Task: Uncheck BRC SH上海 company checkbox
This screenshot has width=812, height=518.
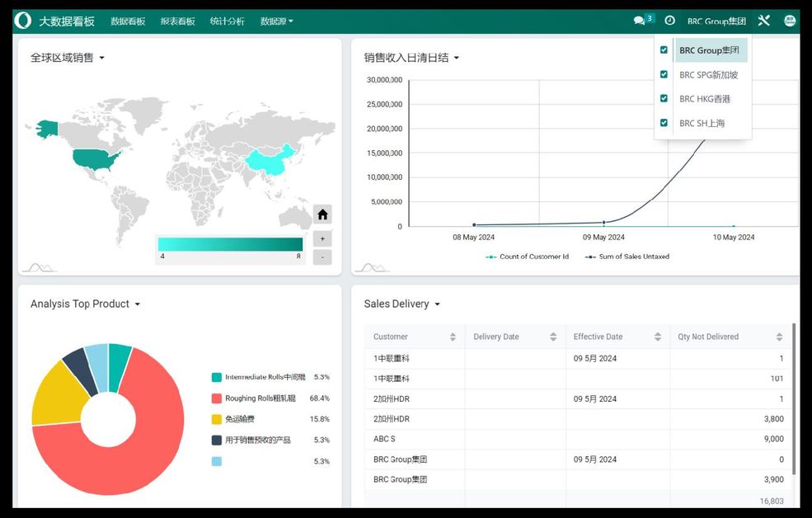Action: point(664,123)
